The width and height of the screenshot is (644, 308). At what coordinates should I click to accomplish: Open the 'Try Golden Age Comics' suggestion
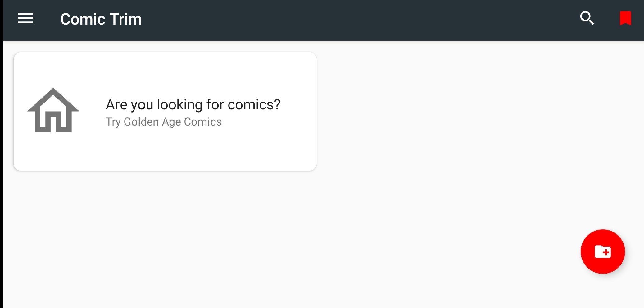(164, 122)
